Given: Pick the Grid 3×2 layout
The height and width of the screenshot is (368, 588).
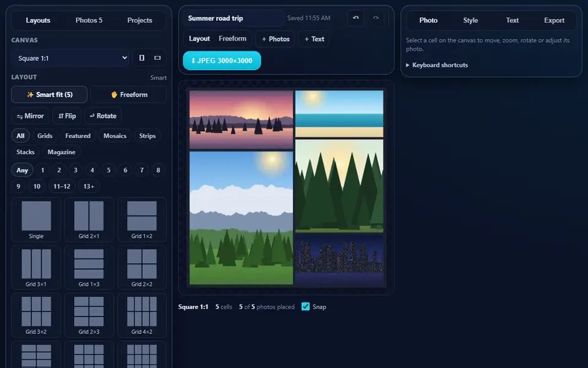Looking at the screenshot, I should tap(36, 315).
